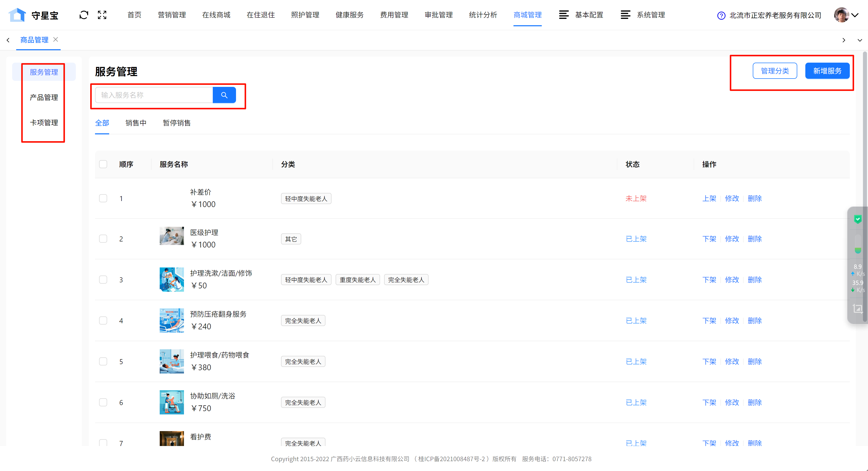The width and height of the screenshot is (868, 471).
Task: Tick the checkbox for 医级护理 row
Action: pyautogui.click(x=103, y=239)
